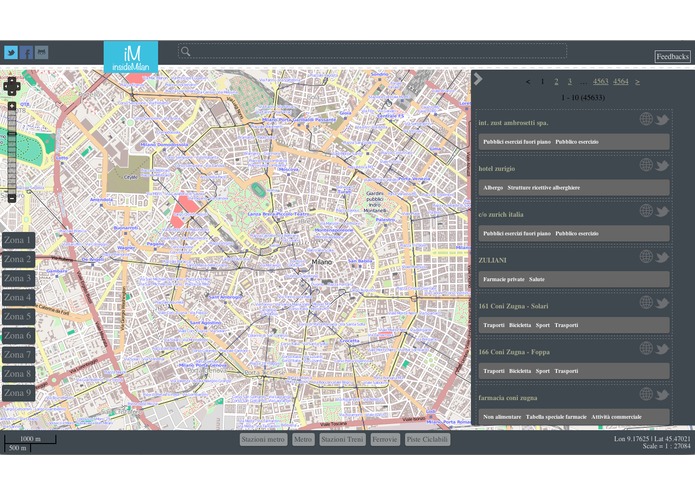Tweet ZULIANI via bird icon
This screenshot has width=695, height=494.
pyautogui.click(x=662, y=257)
